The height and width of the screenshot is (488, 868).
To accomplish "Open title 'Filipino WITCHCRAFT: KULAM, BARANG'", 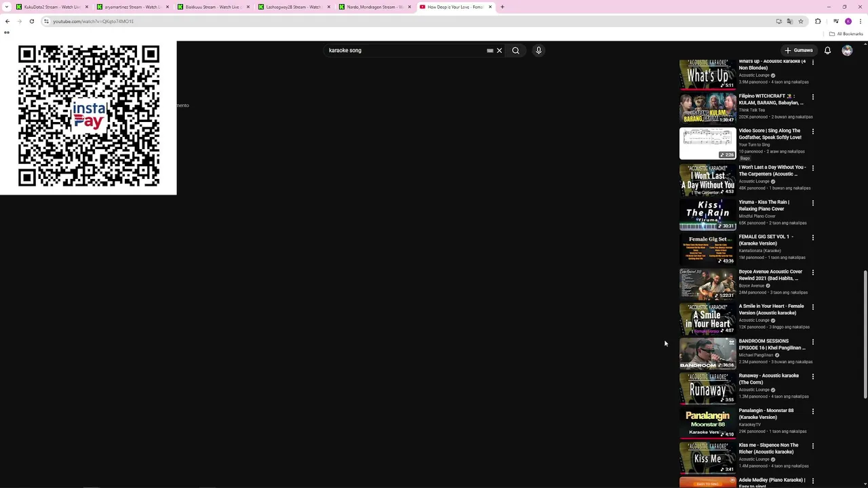I will (x=771, y=99).
